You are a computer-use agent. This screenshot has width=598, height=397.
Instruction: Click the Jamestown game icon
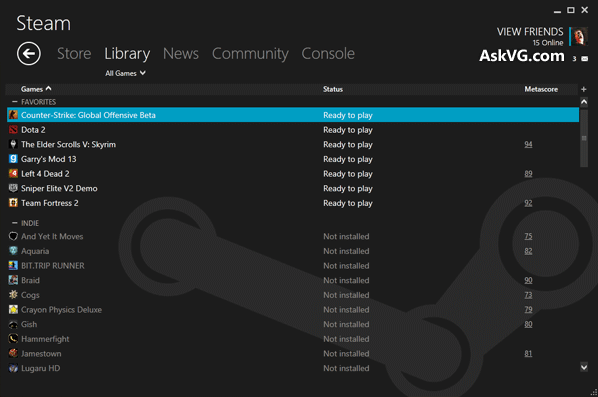coord(13,354)
